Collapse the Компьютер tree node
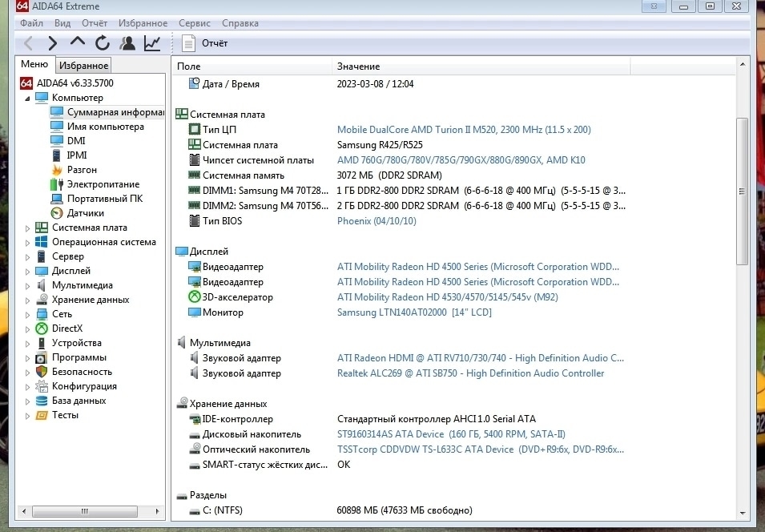The height and width of the screenshot is (532, 765). point(28,98)
